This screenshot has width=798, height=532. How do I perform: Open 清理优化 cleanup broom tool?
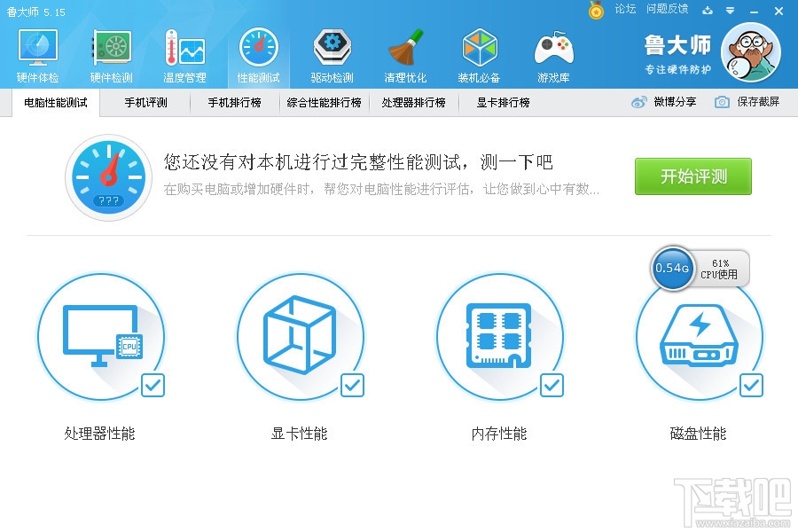(x=405, y=56)
